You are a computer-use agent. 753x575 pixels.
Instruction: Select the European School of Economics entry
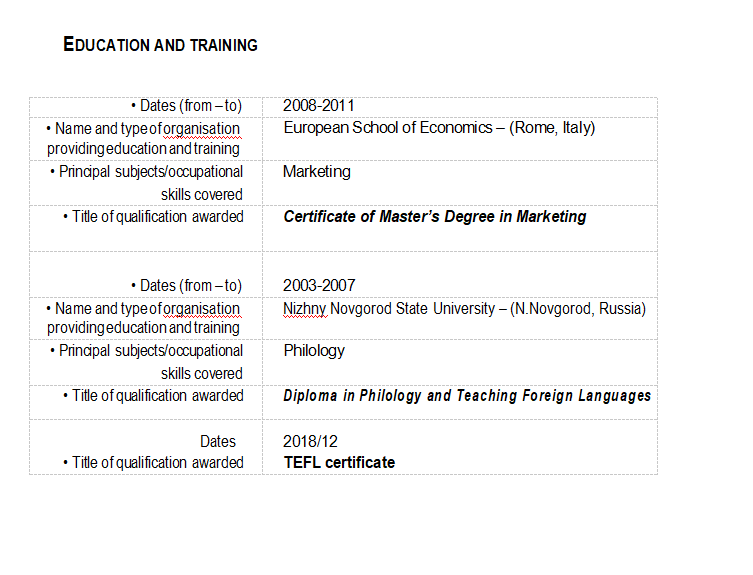pos(438,128)
